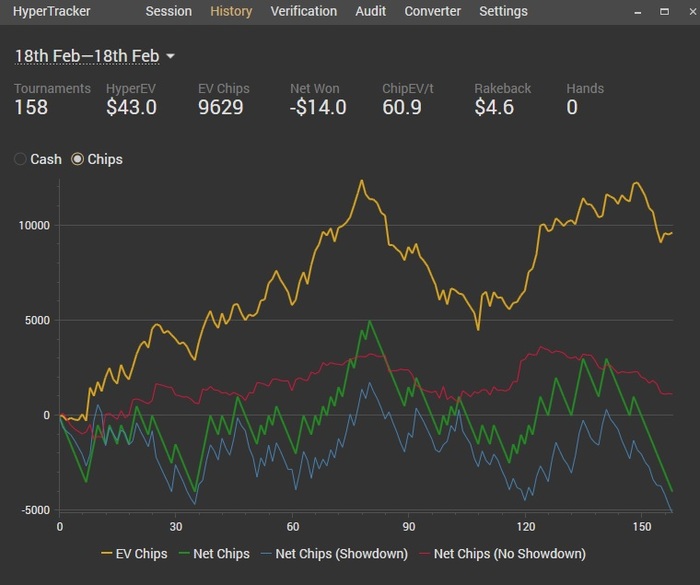This screenshot has width=700, height=585.
Task: Open the Session tab
Action: coord(168,12)
